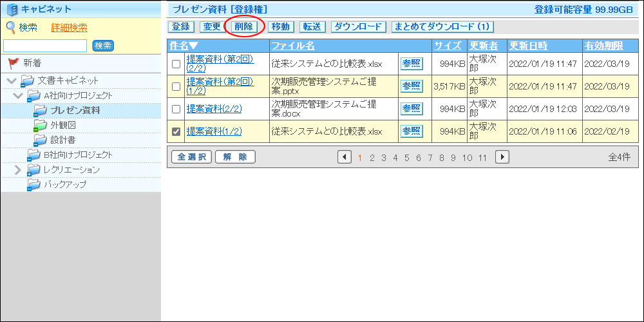Click the red flag 新着 icon
644x322 pixels.
(14, 63)
